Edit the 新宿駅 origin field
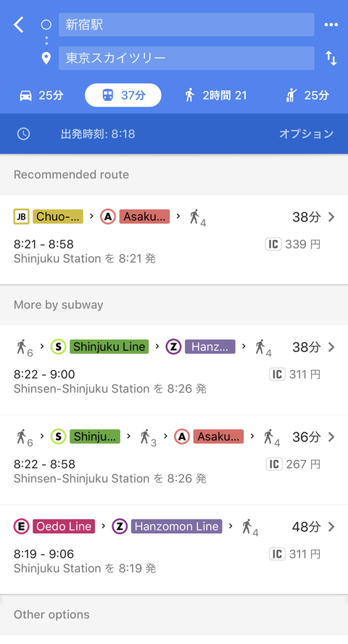The width and height of the screenshot is (348, 644). pos(186,25)
